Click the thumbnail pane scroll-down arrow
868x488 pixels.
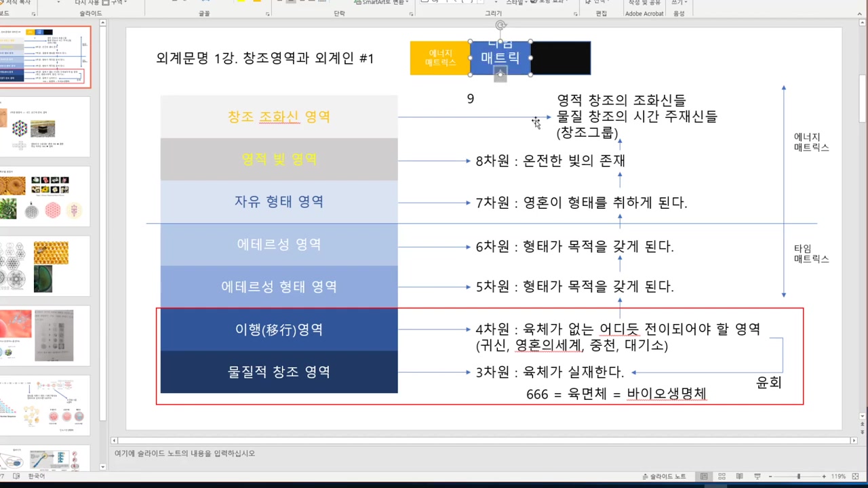(x=103, y=466)
